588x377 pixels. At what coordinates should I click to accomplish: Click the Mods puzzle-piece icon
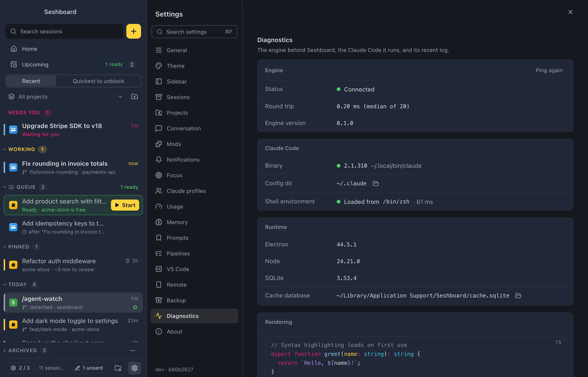pos(159,144)
